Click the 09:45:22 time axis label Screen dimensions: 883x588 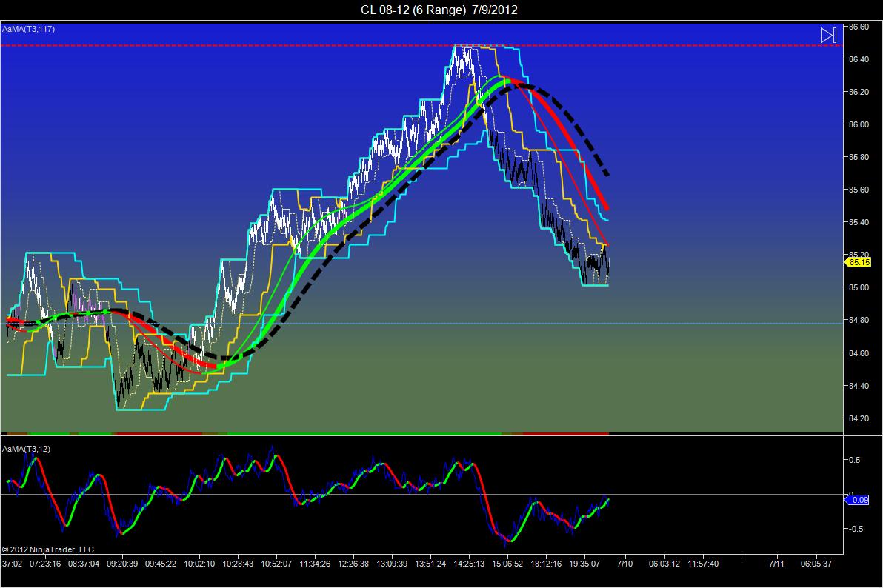tap(161, 564)
